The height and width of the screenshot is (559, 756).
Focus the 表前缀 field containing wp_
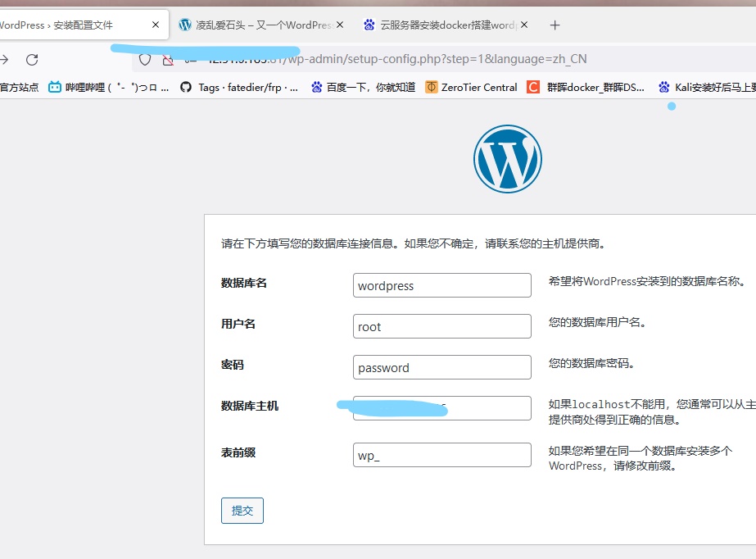(442, 455)
